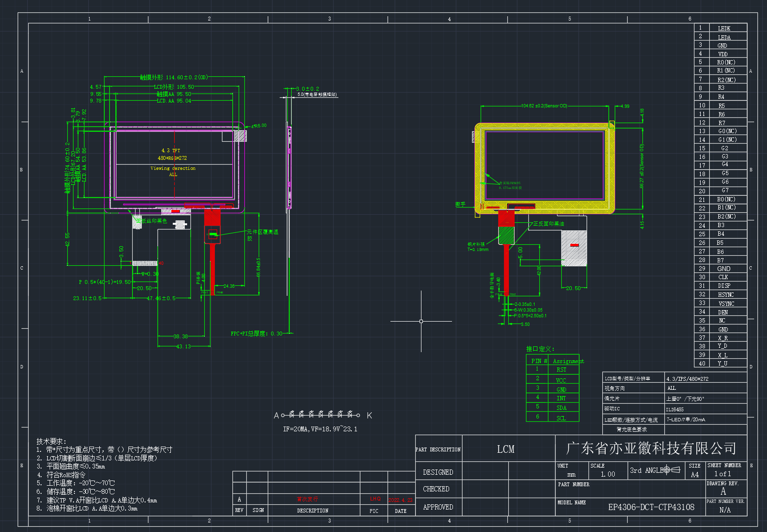Select "SCL" in the interface definition table
Screen dimensions: 767x532
[561, 418]
